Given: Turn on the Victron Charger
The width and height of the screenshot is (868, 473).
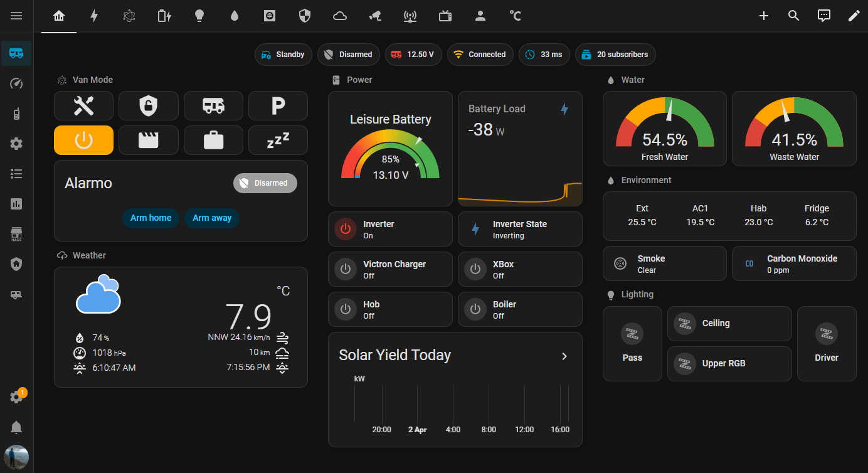Looking at the screenshot, I should click(345, 269).
